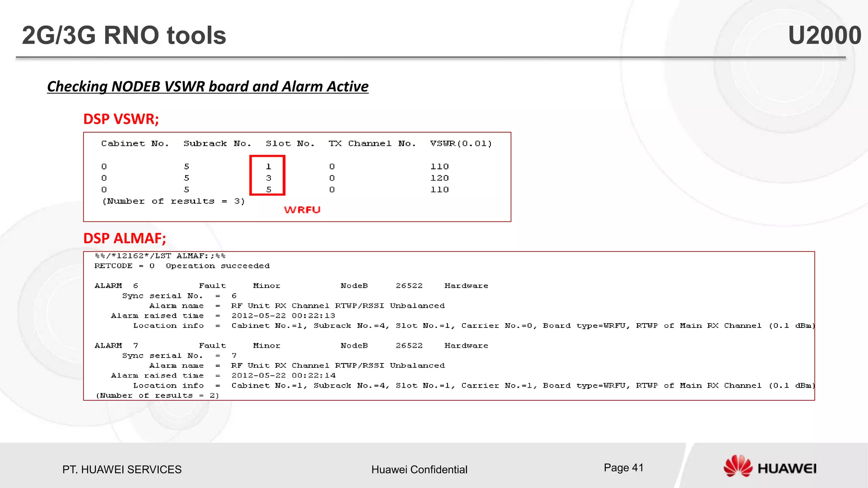Click the 'U2000' heading text
Viewport: 868px width, 488px height.
point(824,35)
